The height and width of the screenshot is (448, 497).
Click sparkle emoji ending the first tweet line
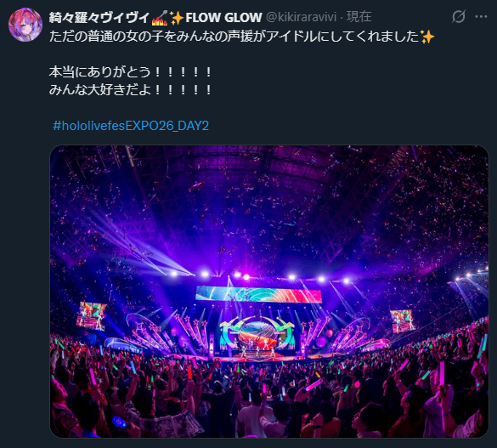pos(427,37)
